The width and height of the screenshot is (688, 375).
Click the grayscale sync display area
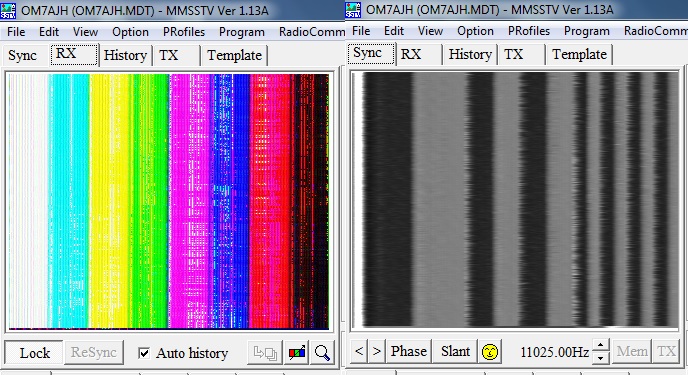pyautogui.click(x=516, y=200)
